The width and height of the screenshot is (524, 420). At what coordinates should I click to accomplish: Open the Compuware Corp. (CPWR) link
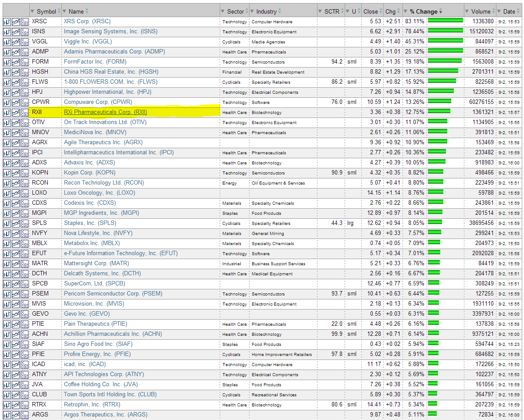point(98,102)
